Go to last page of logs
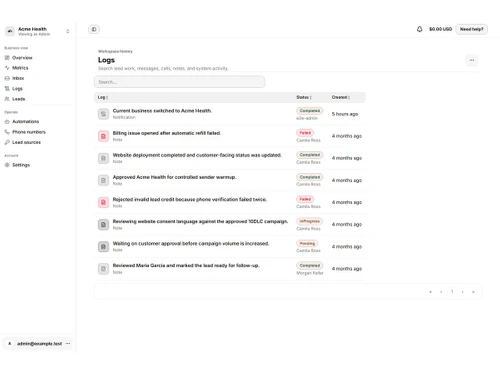Image resolution: width=500 pixels, height=375 pixels. [473, 292]
